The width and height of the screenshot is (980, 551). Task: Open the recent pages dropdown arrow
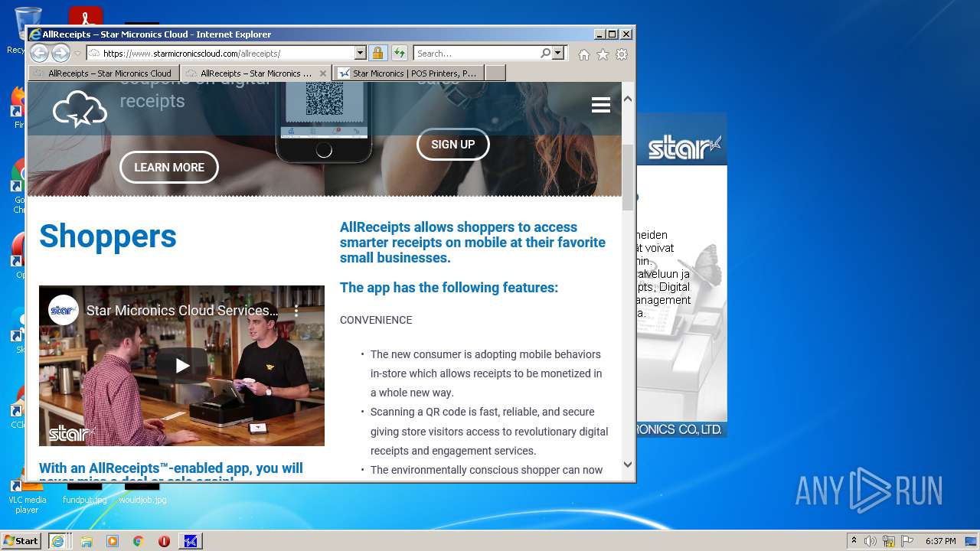[77, 54]
